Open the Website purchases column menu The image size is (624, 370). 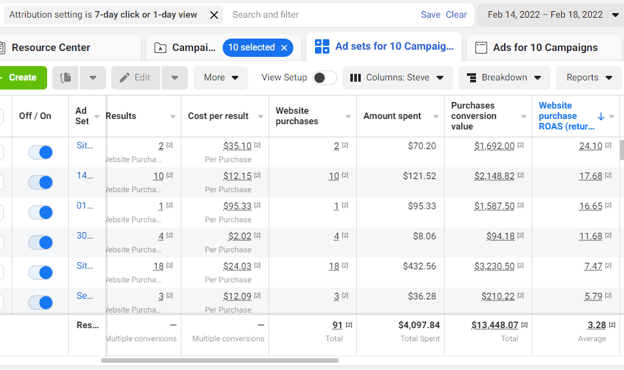[x=348, y=117]
